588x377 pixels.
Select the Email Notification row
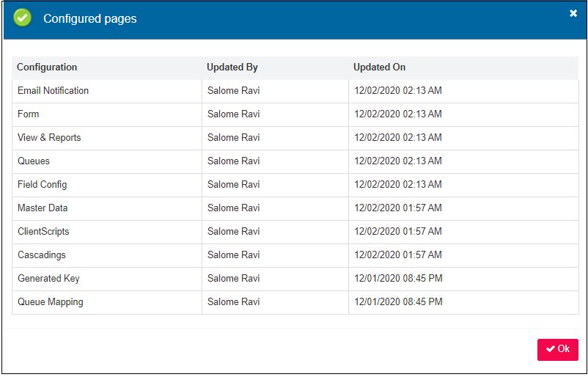point(53,91)
